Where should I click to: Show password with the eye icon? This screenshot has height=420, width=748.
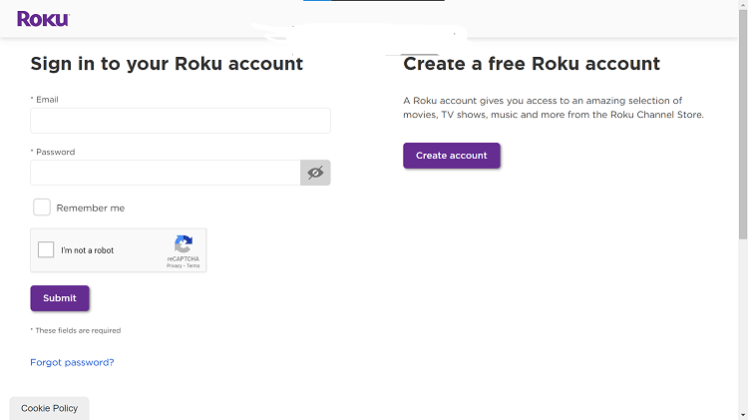(x=315, y=173)
